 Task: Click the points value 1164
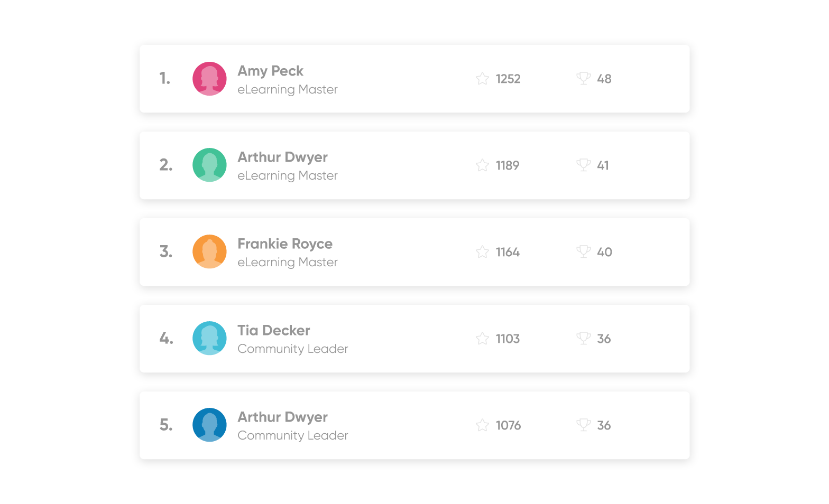click(508, 253)
